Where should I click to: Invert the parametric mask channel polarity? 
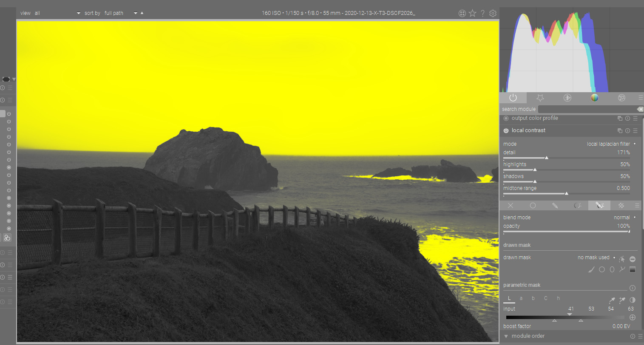pos(633,300)
